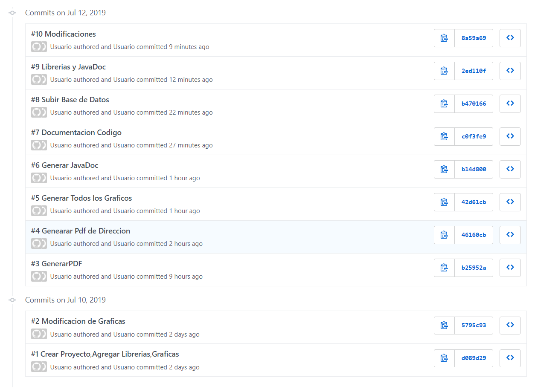The width and height of the screenshot is (558, 392).
Task: Copy SHA for commit b25952a
Action: [444, 268]
